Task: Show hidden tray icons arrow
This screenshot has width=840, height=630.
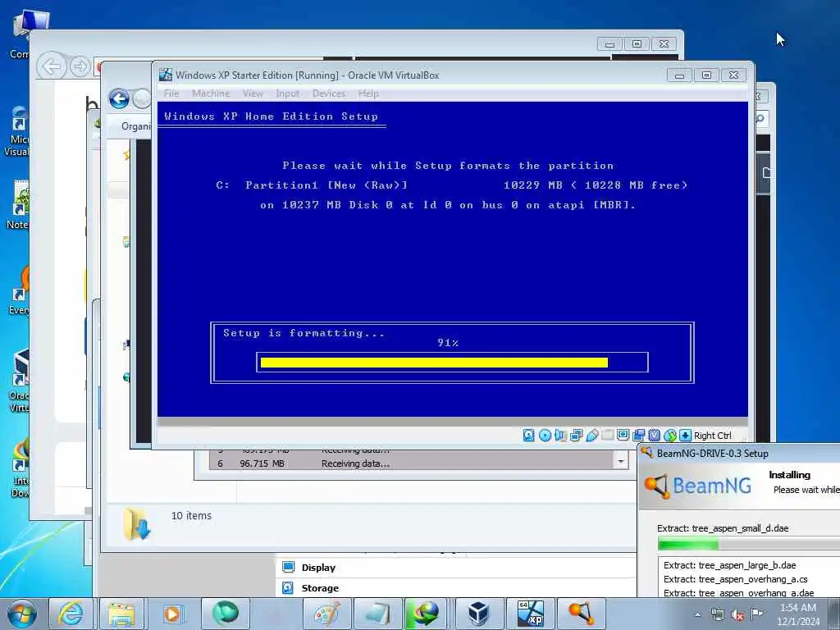Action: tap(697, 614)
